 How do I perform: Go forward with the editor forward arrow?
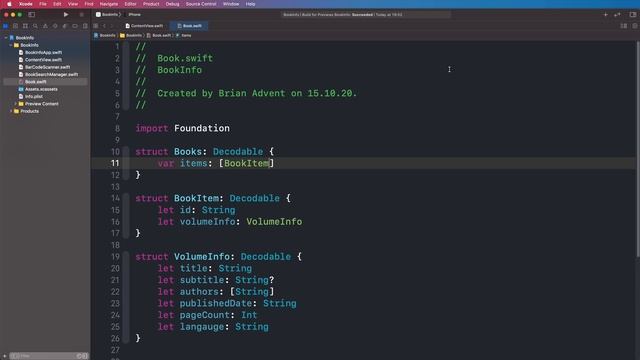click(x=112, y=26)
